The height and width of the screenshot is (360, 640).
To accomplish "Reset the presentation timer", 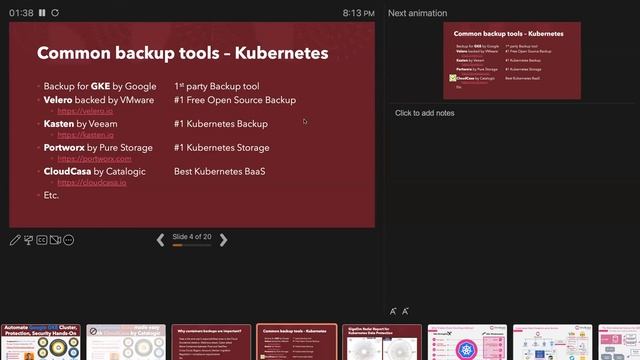I will tap(55, 13).
